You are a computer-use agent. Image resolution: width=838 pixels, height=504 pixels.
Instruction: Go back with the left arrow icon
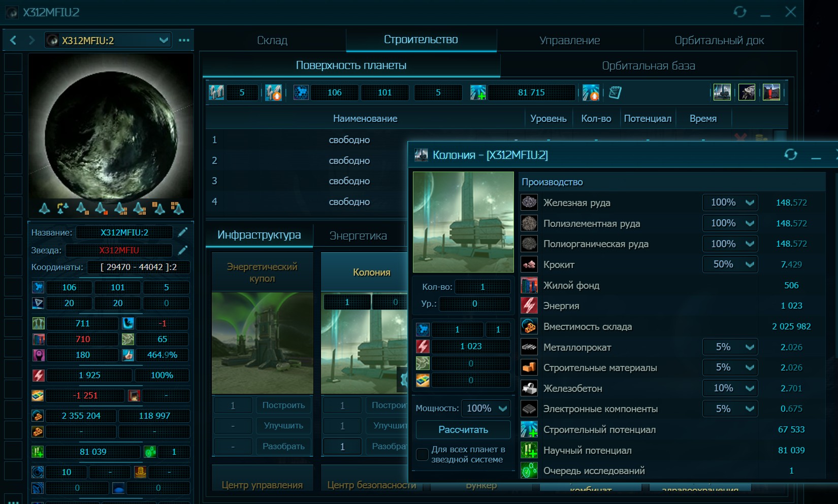click(13, 40)
